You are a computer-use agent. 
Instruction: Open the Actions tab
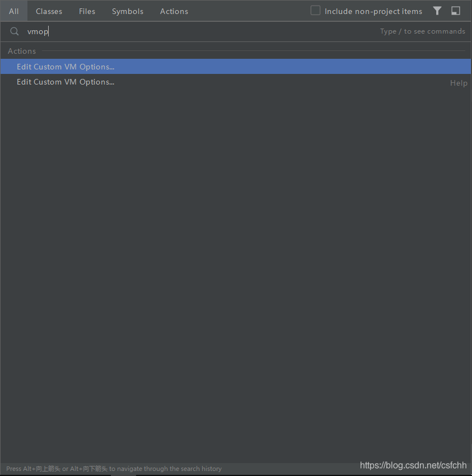coord(174,11)
